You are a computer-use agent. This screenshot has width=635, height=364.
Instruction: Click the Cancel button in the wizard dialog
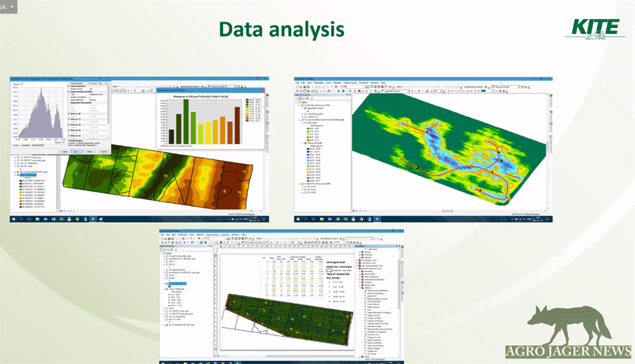pos(103,151)
